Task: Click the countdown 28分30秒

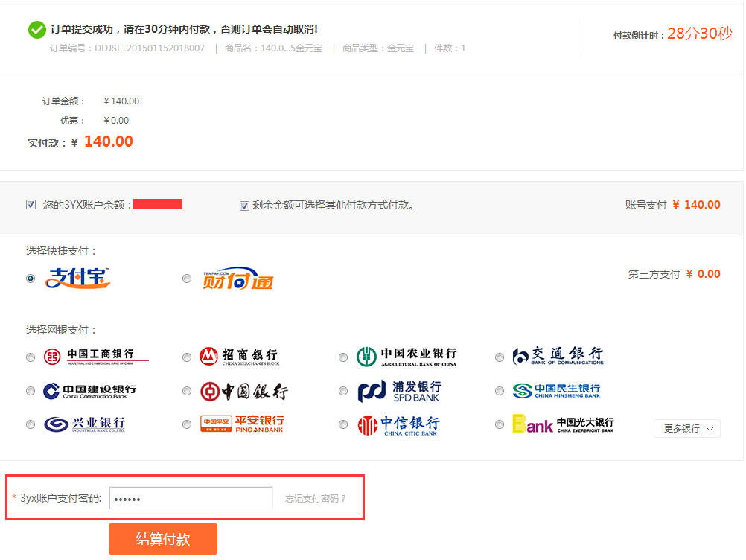Action: pos(699,34)
